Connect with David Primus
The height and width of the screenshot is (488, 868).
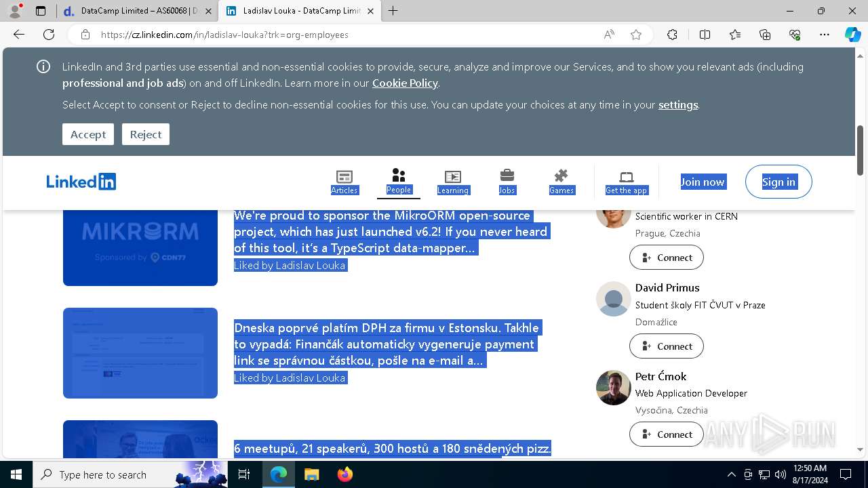coord(667,346)
